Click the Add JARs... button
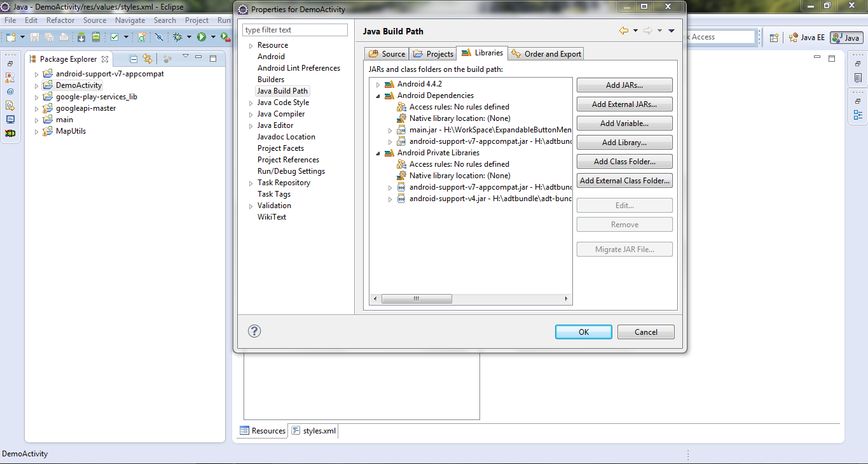 [624, 85]
